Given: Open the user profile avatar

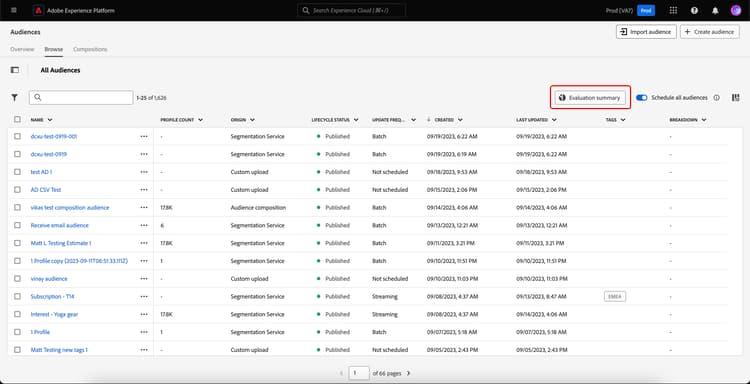Looking at the screenshot, I should (x=736, y=11).
